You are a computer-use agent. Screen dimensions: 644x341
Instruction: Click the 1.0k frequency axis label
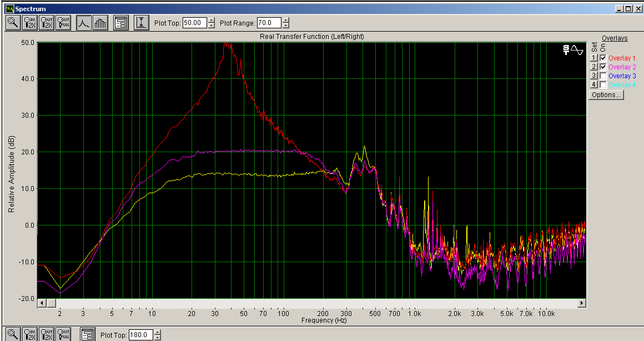[x=414, y=313]
